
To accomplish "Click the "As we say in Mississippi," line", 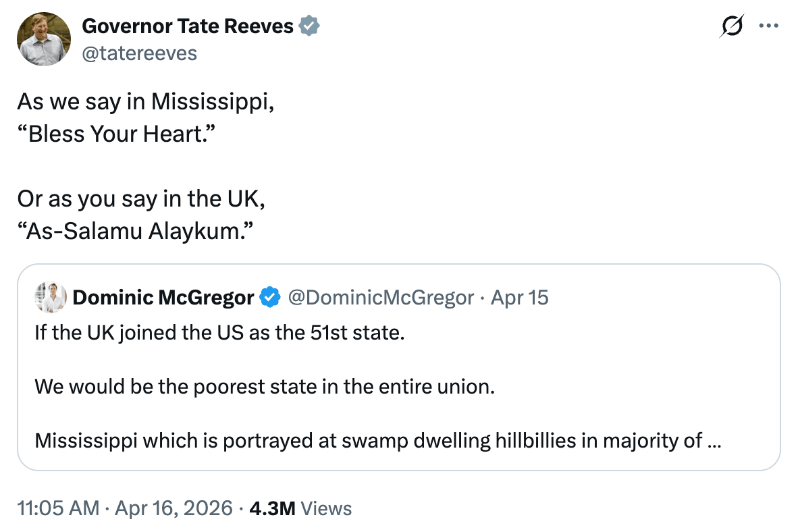I will (146, 102).
